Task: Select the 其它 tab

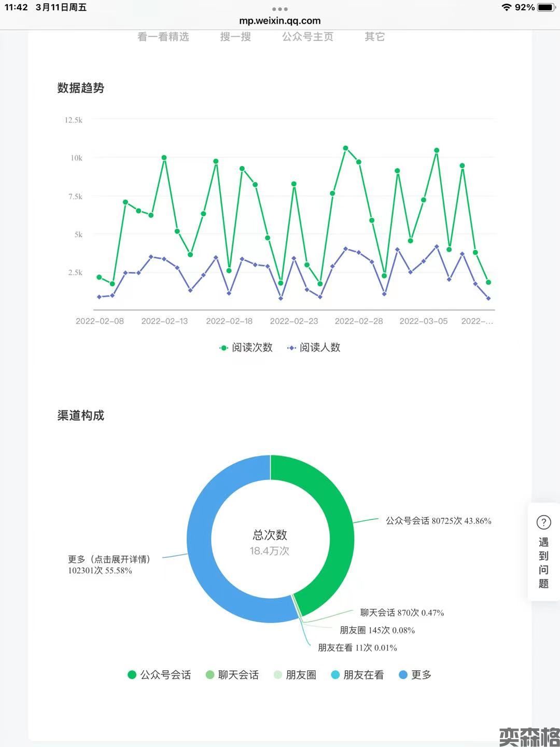Action: pyautogui.click(x=374, y=37)
